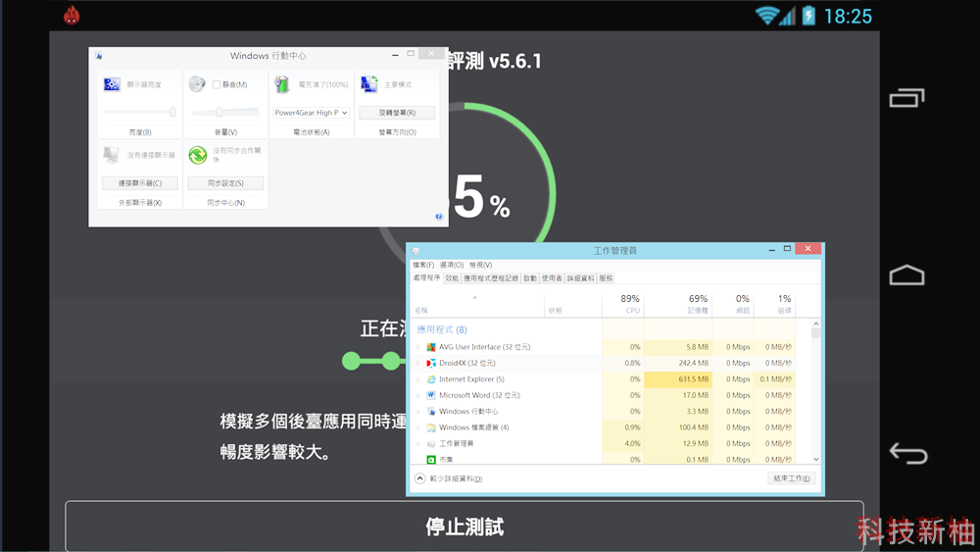Click the battery status icon
This screenshot has width=980, height=552.
(282, 83)
